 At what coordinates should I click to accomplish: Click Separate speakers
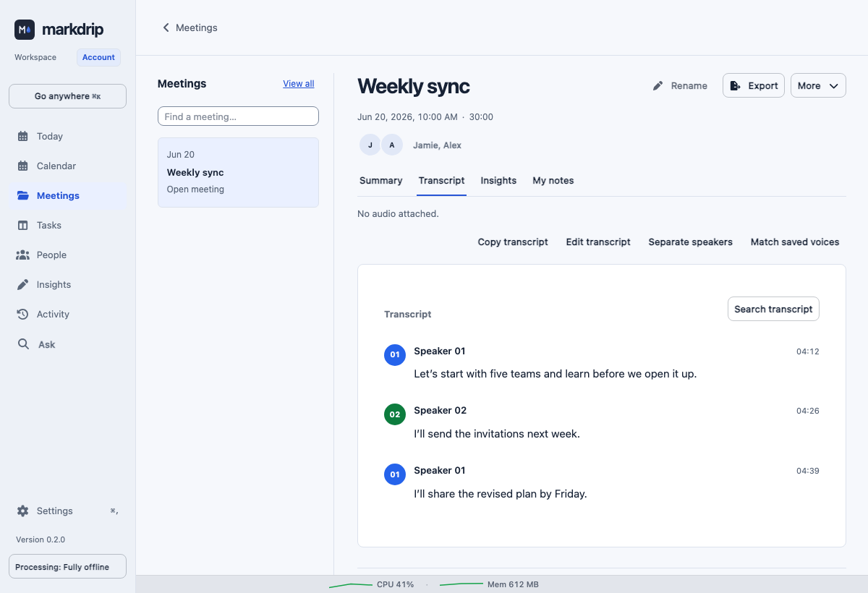coord(690,242)
